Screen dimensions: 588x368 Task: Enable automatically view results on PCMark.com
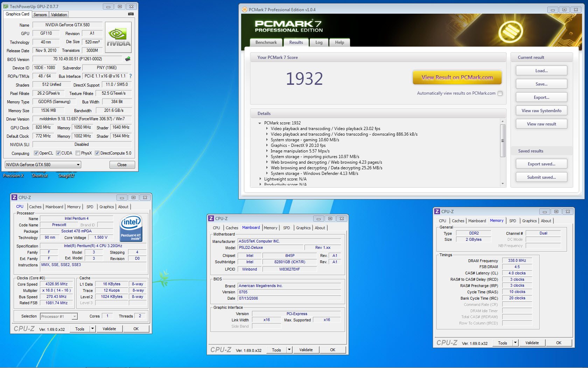500,93
